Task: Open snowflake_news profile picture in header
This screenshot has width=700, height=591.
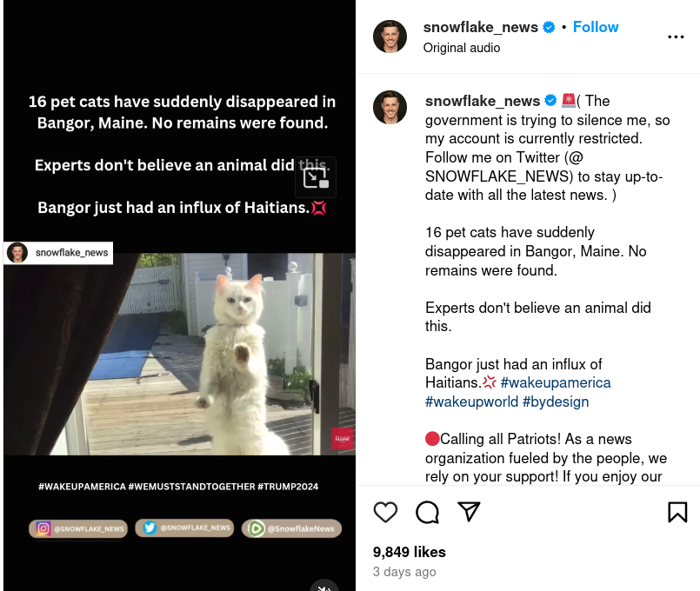Action: [x=390, y=37]
